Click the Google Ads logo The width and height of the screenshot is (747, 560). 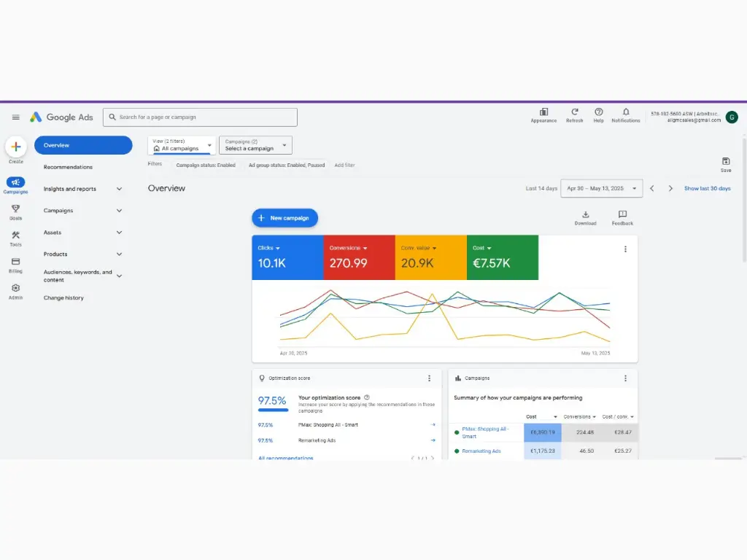pyautogui.click(x=61, y=117)
